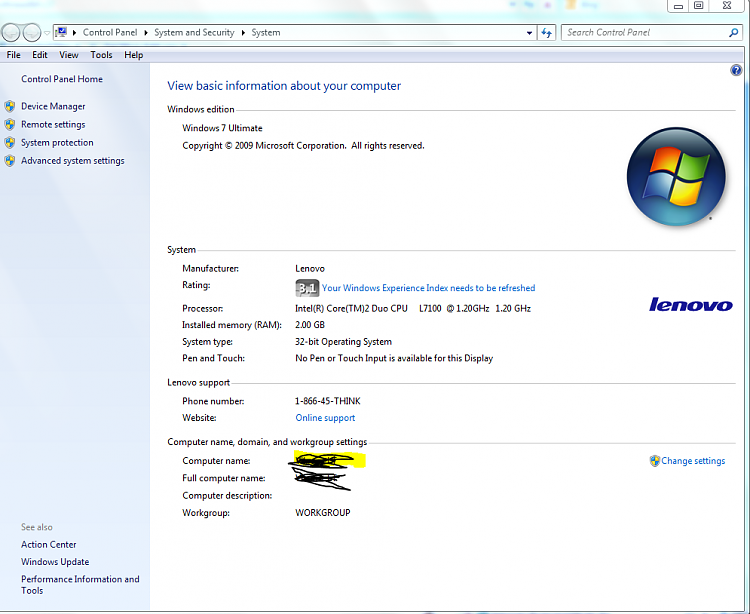750x614 pixels.
Task: Open the File menu
Action: 13,55
